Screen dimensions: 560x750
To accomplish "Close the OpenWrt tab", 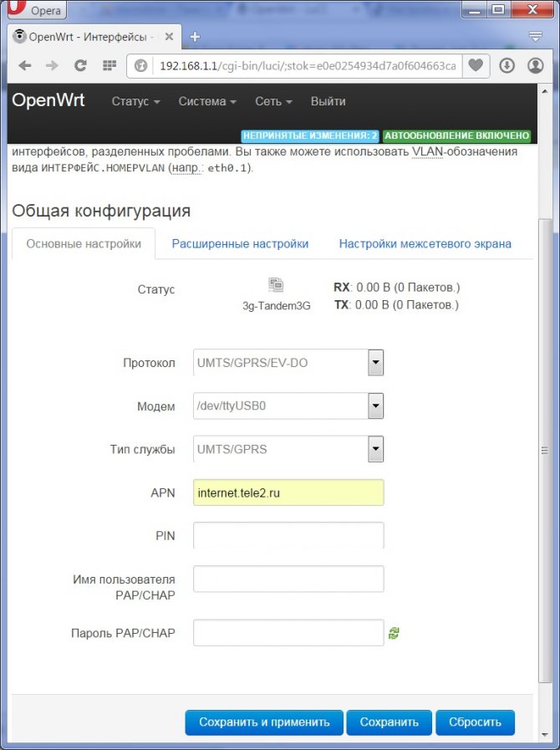I will click(x=169, y=37).
